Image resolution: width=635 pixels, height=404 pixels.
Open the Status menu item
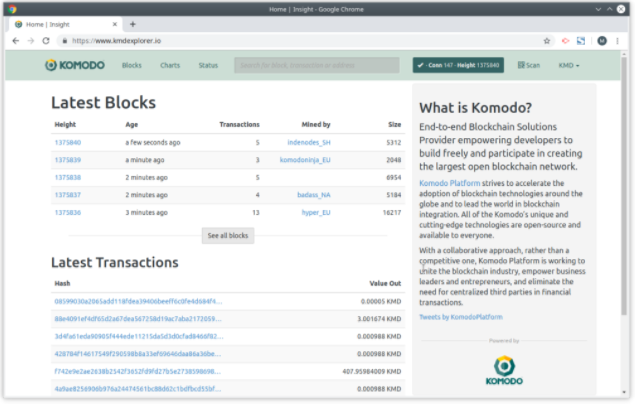pyautogui.click(x=208, y=65)
